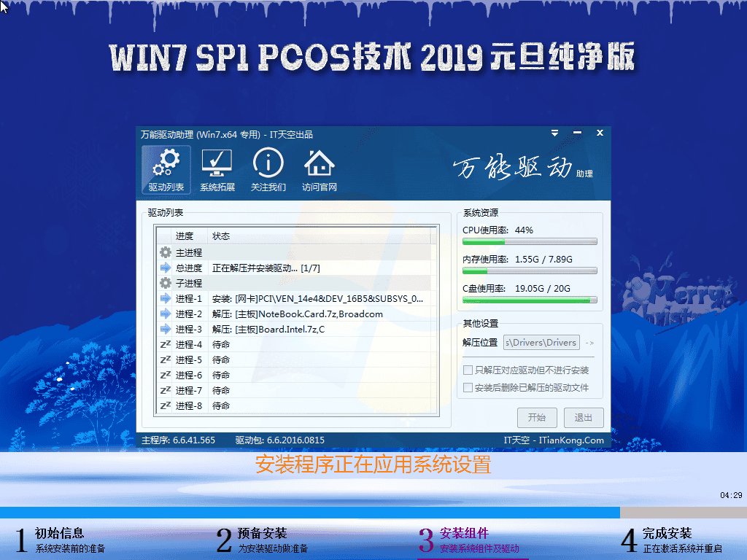Click the arrow icon beside 总进度
This screenshot has width=747, height=560.
point(166,268)
